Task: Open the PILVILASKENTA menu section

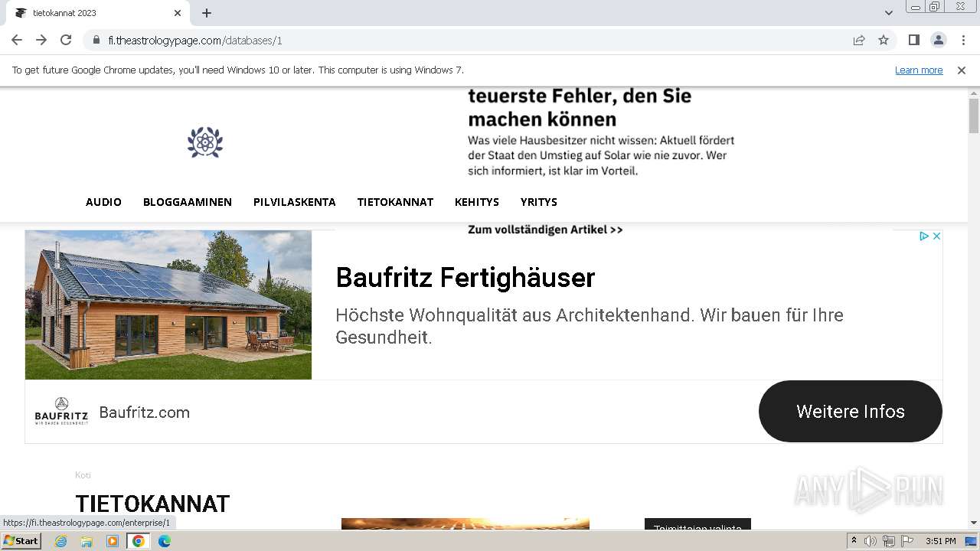Action: [295, 202]
